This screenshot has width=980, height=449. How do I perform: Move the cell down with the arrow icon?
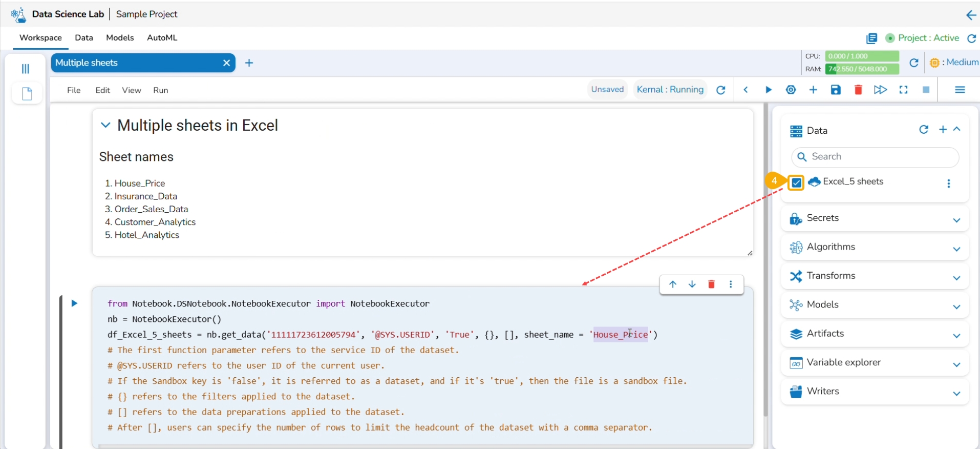pyautogui.click(x=692, y=284)
